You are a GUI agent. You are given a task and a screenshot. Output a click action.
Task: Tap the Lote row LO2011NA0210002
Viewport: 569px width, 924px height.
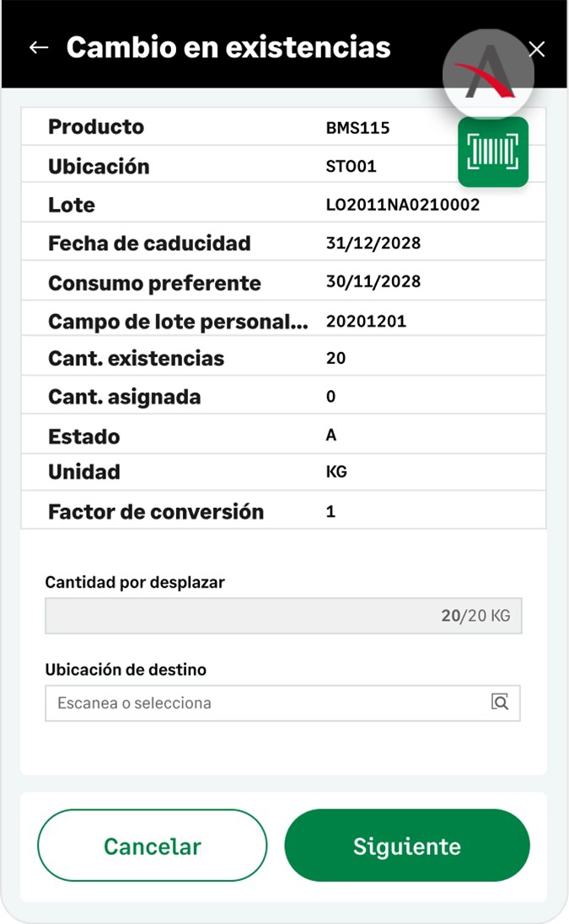point(283,205)
